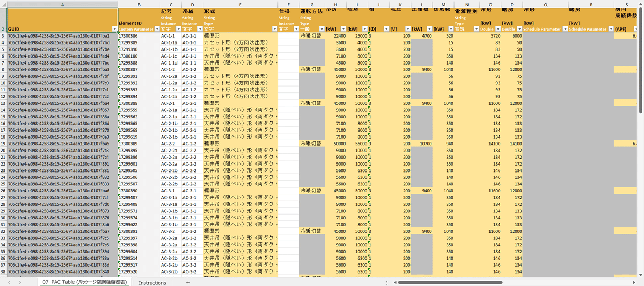644x286 pixels.
Task: Click the horizontal scrollbar thumb
Action: click(451, 282)
